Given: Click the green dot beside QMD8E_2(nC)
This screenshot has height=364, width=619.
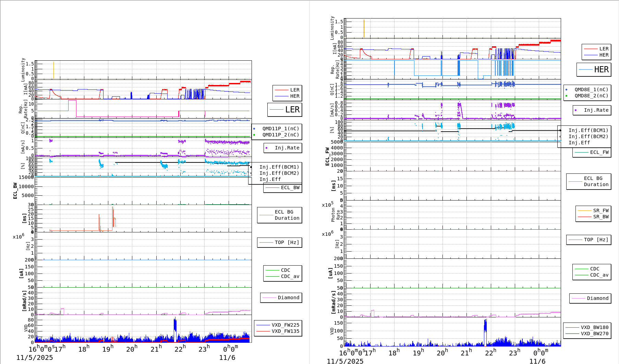Looking at the screenshot, I should [x=566, y=96].
